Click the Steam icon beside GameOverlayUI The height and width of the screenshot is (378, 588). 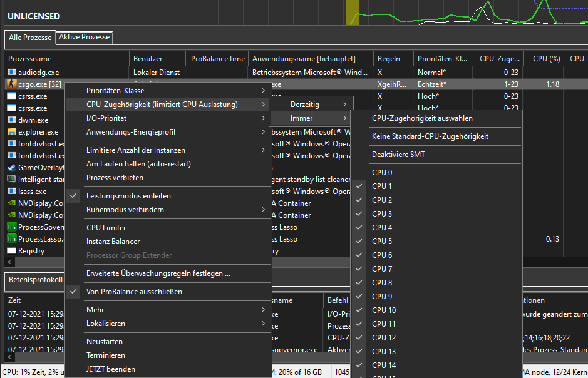(x=12, y=168)
